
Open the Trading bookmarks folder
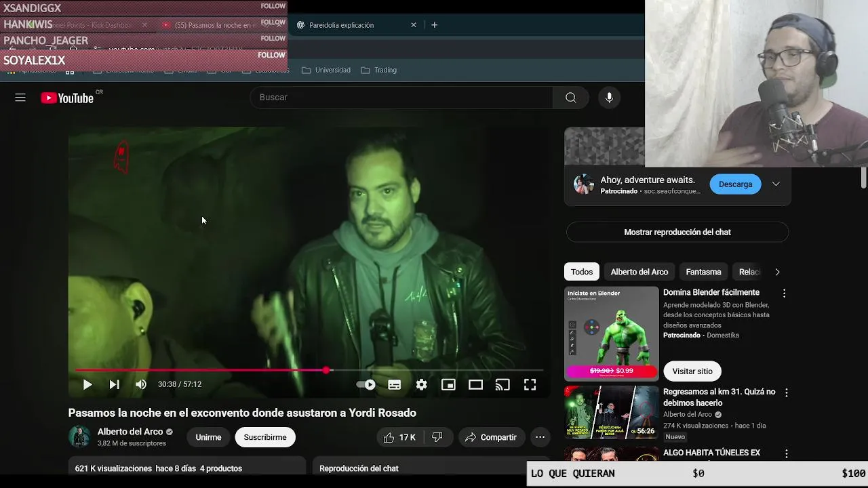pyautogui.click(x=379, y=70)
